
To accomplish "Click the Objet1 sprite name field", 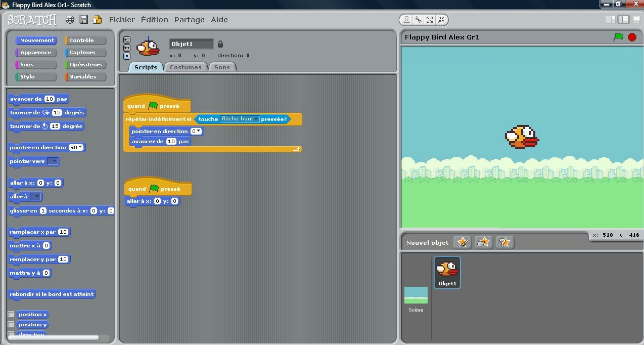I will (191, 44).
